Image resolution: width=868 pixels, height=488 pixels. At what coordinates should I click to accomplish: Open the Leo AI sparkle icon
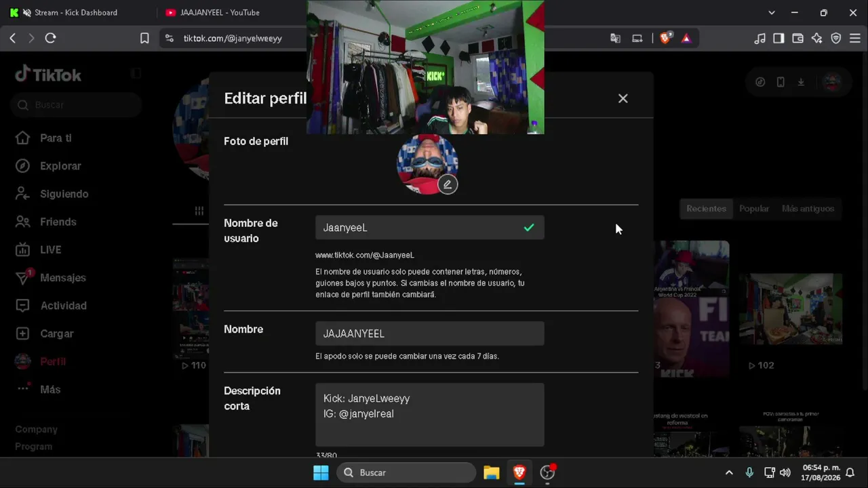(x=816, y=39)
